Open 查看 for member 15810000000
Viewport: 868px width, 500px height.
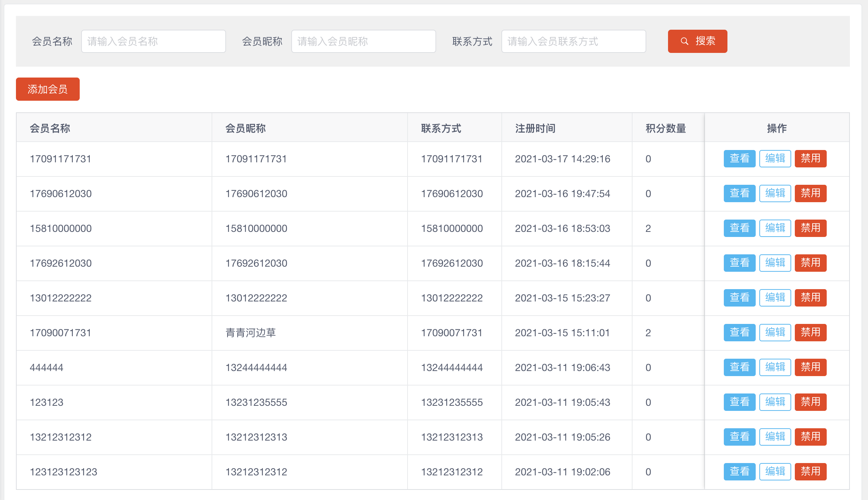point(740,228)
